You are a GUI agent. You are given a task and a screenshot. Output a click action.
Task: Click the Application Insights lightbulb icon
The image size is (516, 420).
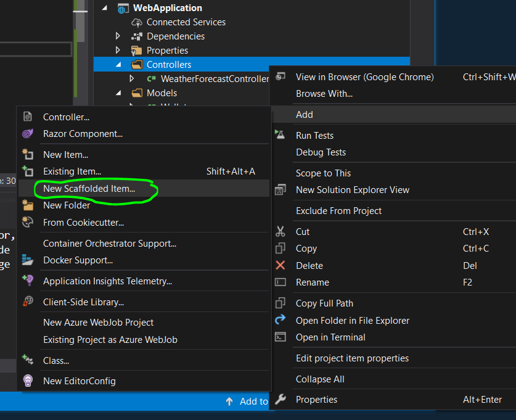pyautogui.click(x=28, y=281)
